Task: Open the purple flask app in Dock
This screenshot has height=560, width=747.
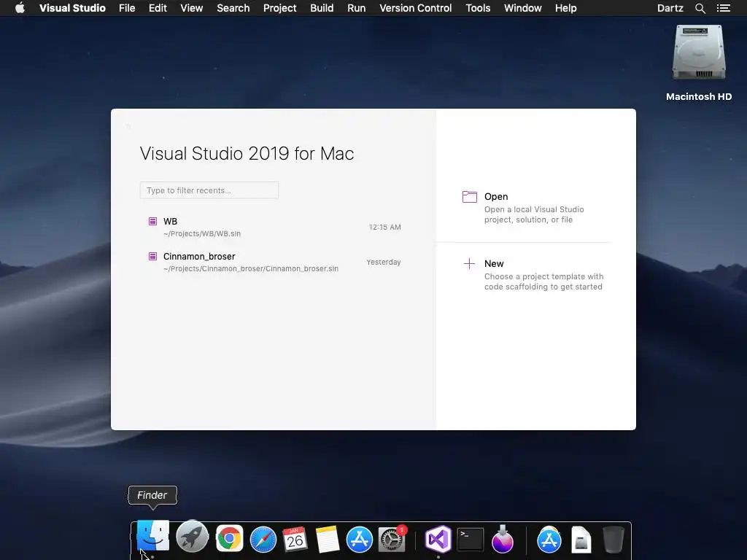Action: coord(502,540)
